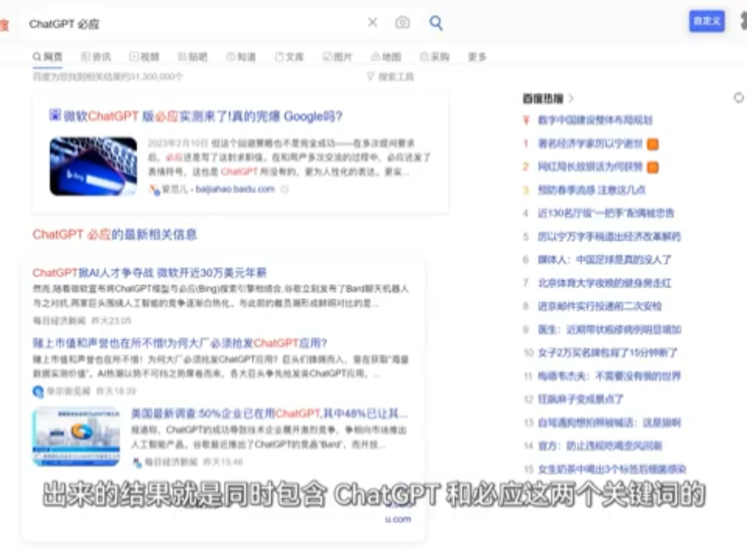The height and width of the screenshot is (560, 747).
Task: Open news 美国最新调查:50%企业已在用ChatGPT
Action: 269,413
